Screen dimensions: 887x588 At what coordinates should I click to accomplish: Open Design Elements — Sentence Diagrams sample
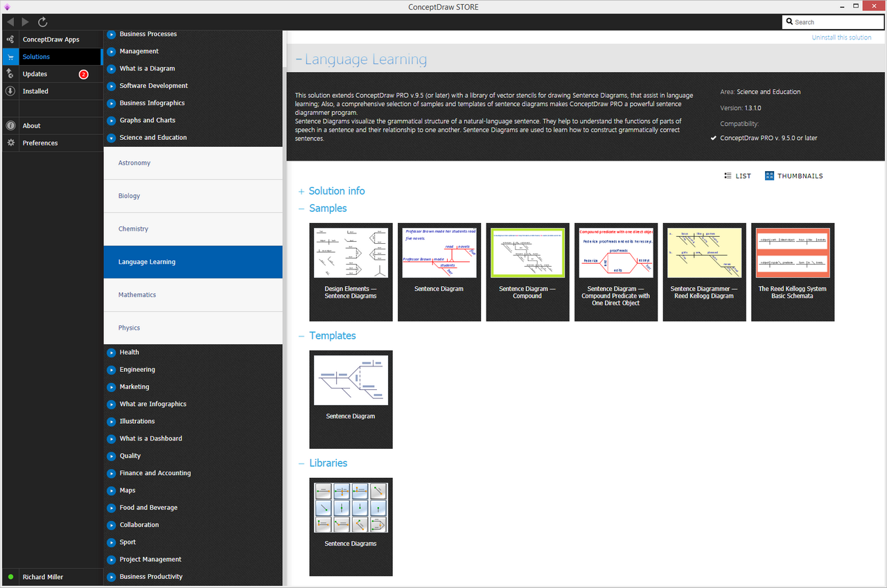(x=351, y=272)
